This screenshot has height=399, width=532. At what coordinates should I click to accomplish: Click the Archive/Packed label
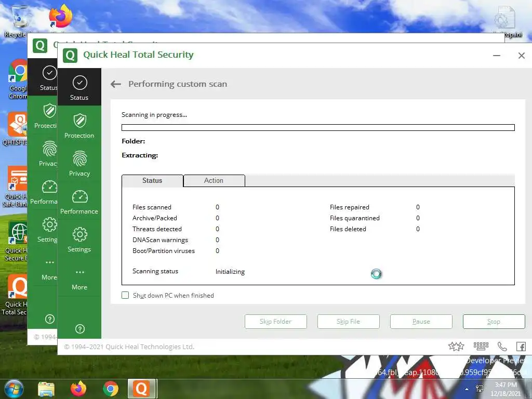(155, 218)
